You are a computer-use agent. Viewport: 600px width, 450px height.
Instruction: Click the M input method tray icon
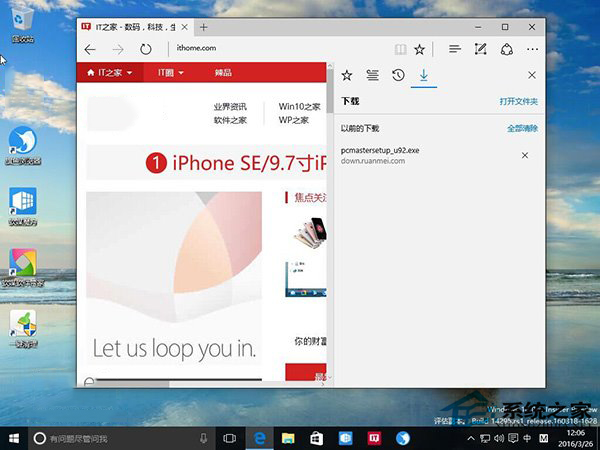click(x=543, y=439)
